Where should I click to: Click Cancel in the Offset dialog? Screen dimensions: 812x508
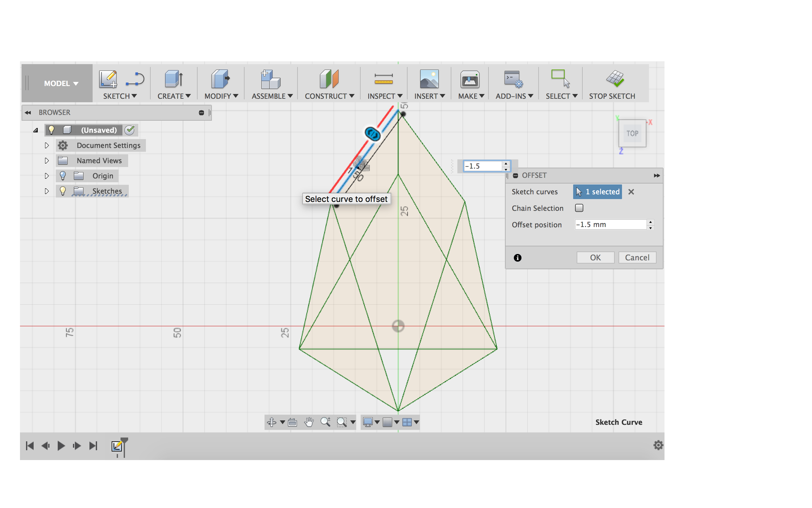[x=637, y=258]
